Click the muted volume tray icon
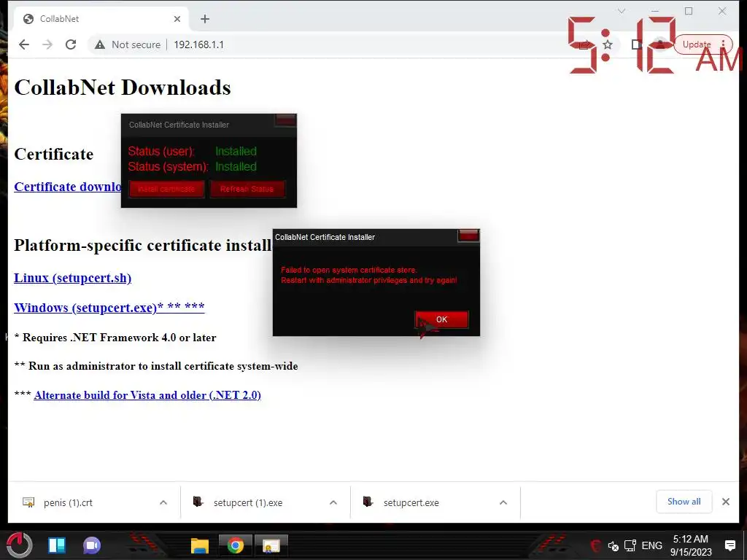Screen dimensions: 747x560 [613, 545]
